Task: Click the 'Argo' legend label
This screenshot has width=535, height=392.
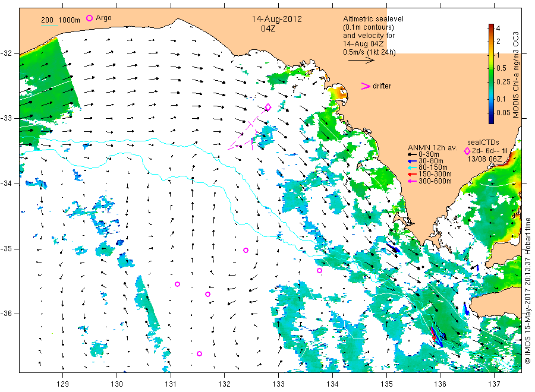Action: pyautogui.click(x=103, y=18)
